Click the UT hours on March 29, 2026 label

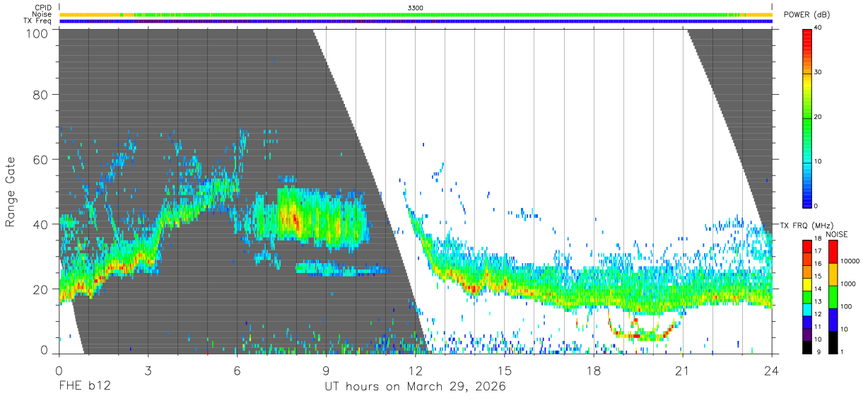click(415, 387)
